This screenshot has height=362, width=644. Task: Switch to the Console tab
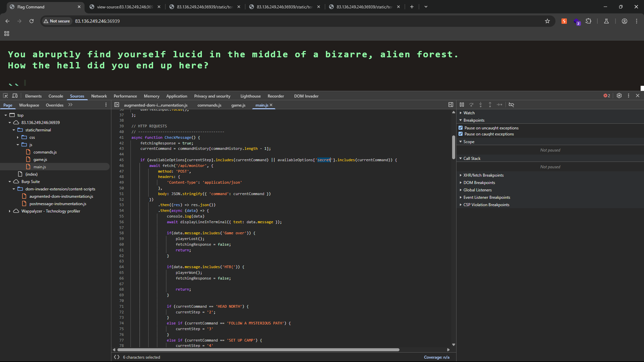[56, 96]
